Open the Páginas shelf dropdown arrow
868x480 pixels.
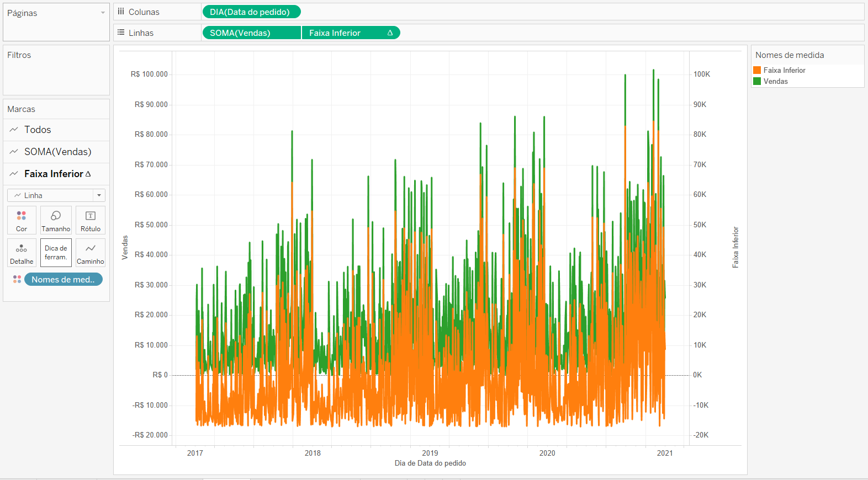(103, 13)
